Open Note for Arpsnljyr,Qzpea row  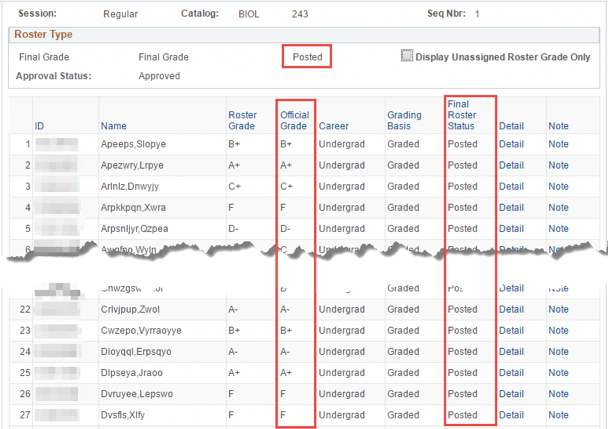[558, 228]
